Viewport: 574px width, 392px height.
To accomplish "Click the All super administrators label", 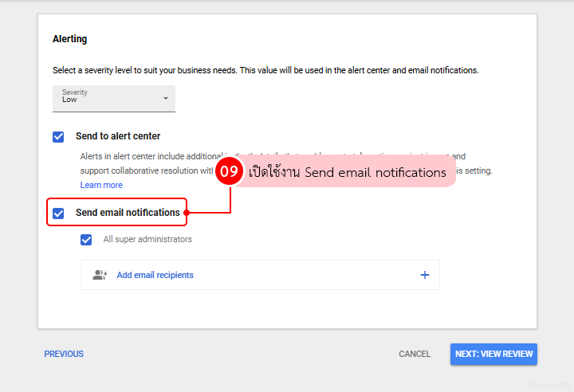I will [x=147, y=239].
